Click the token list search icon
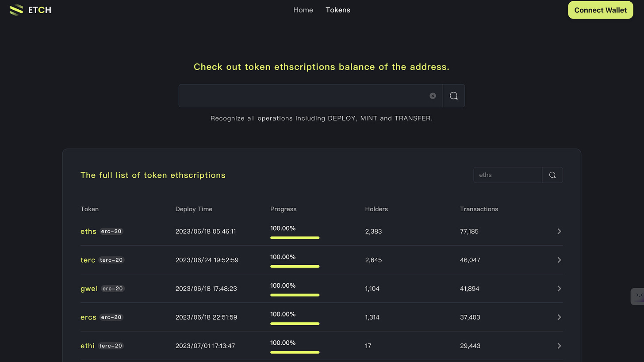644x362 pixels. point(552,175)
